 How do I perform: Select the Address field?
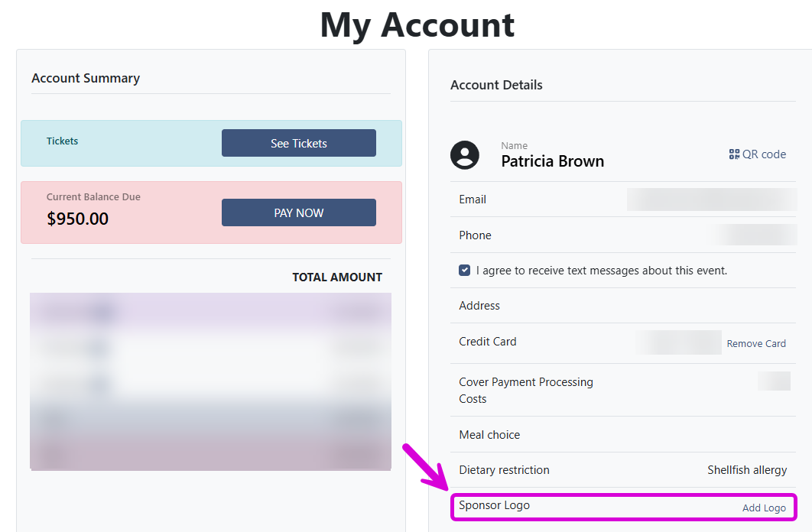pos(479,305)
